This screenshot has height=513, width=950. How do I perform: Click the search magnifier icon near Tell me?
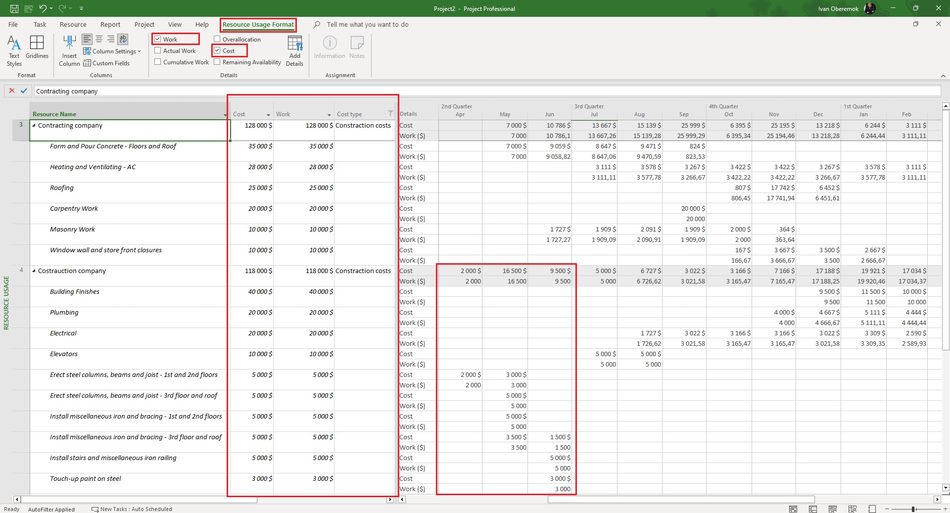click(317, 24)
